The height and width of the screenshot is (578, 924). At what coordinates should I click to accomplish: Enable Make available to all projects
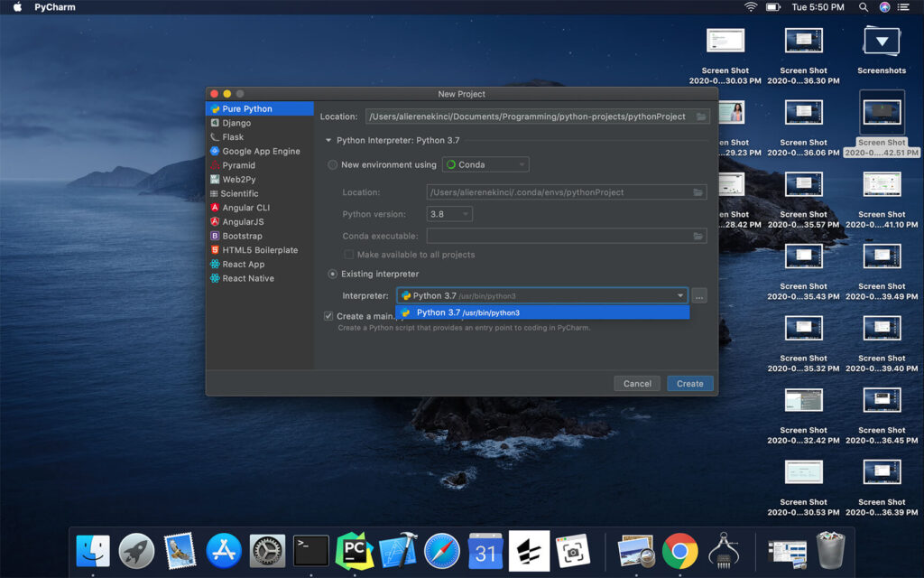click(349, 255)
